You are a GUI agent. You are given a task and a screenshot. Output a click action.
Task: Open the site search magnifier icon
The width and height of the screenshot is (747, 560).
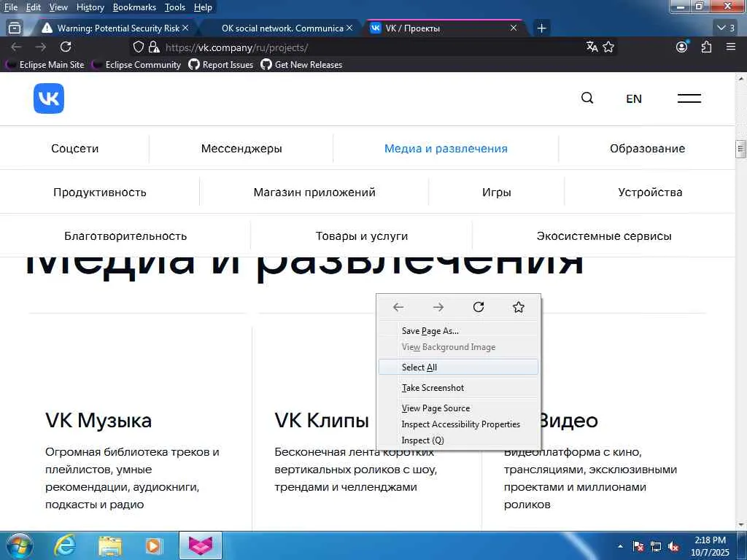pyautogui.click(x=587, y=98)
